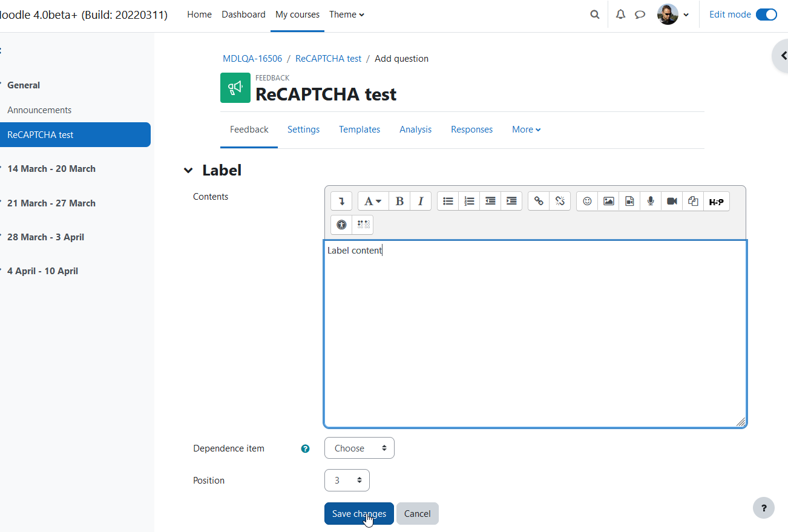Turn off Edit mode switch
The width and height of the screenshot is (788, 532).
coord(766,15)
